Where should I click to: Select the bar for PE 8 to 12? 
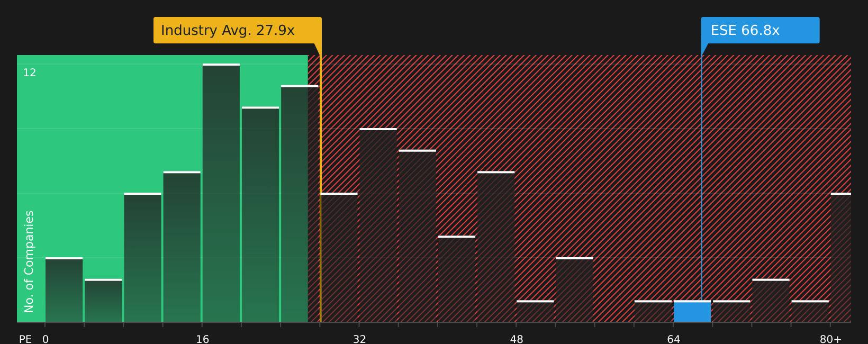click(x=143, y=258)
